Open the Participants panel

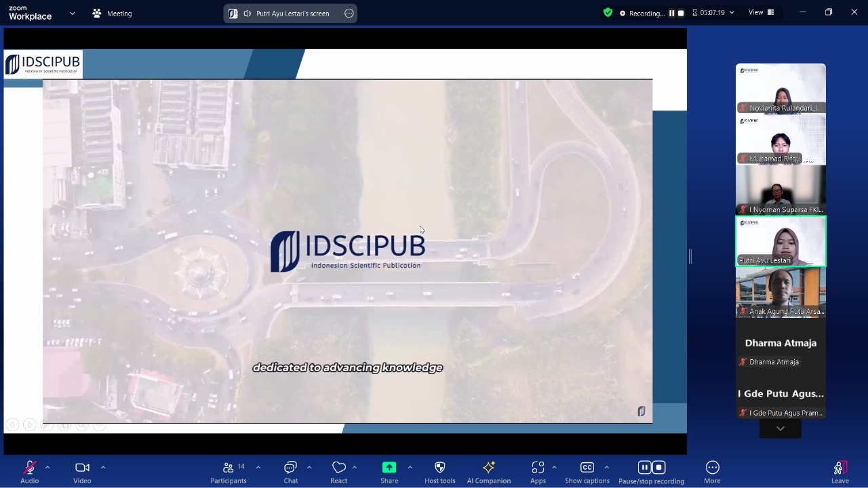click(x=229, y=472)
